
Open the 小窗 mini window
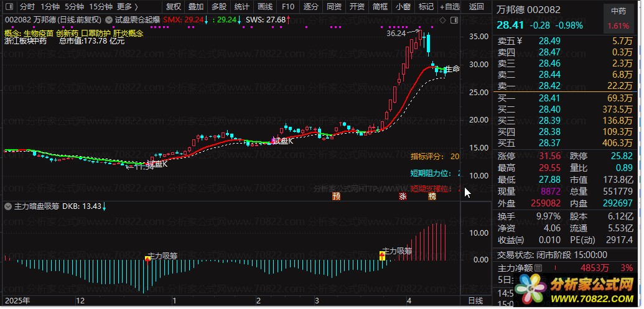click(403, 7)
